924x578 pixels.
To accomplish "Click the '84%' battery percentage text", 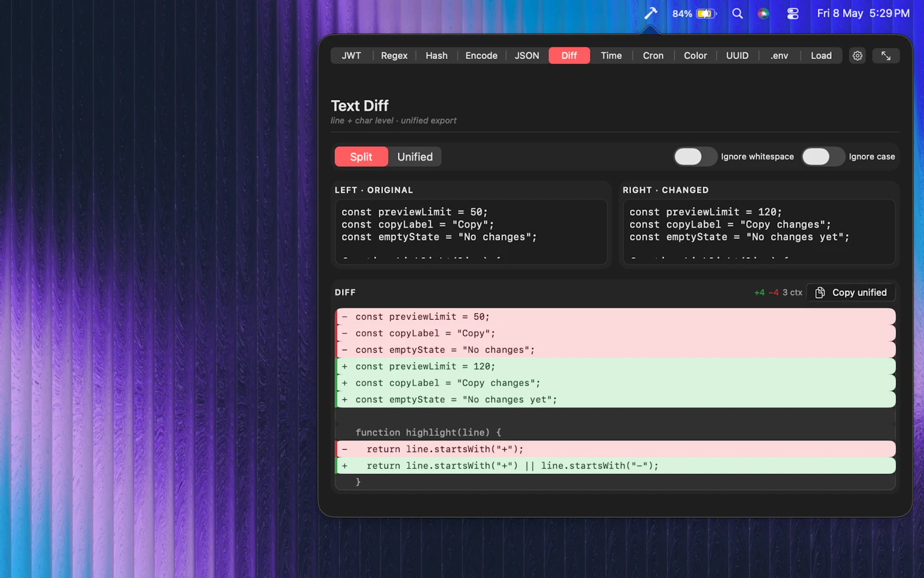I will (682, 13).
